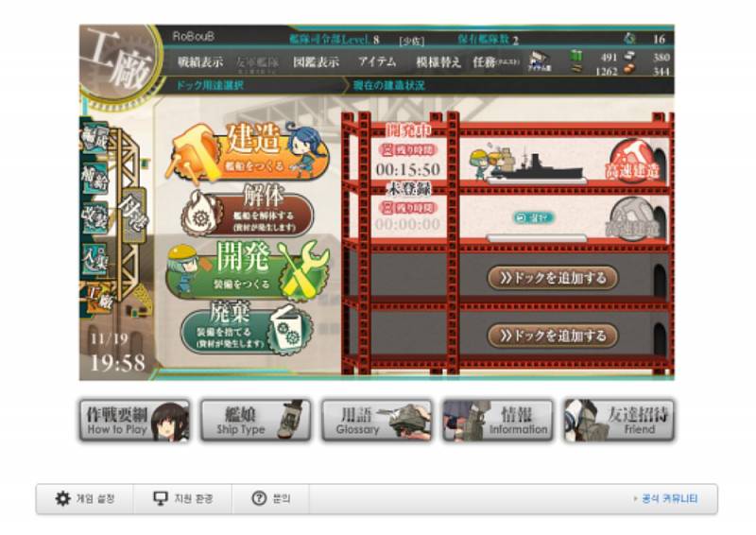Select the 改装 refit sidebar icon
Image resolution: width=756 pixels, height=535 pixels.
(94, 219)
